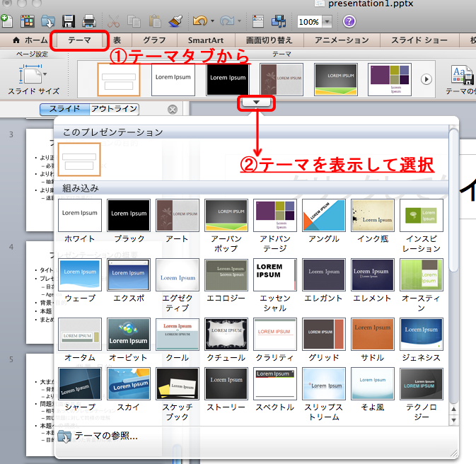This screenshot has height=464, width=476.
Task: Select the format painter brush icon
Action: click(175, 21)
